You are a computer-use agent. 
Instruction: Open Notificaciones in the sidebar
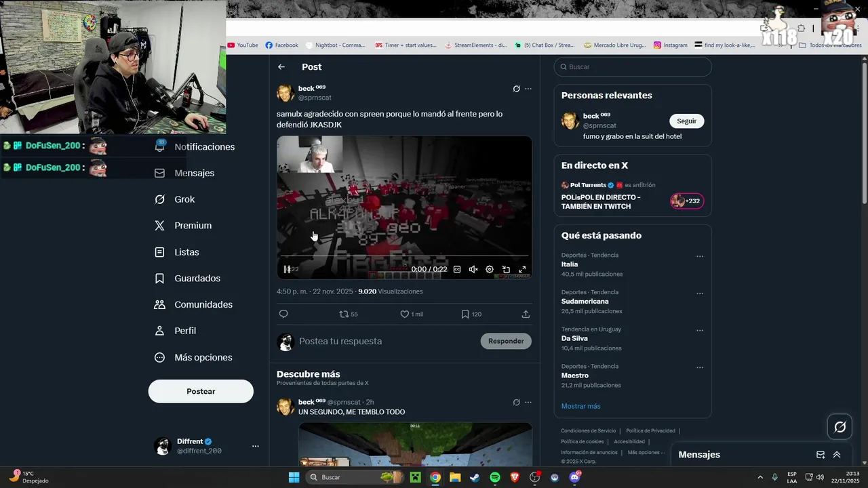tap(194, 147)
